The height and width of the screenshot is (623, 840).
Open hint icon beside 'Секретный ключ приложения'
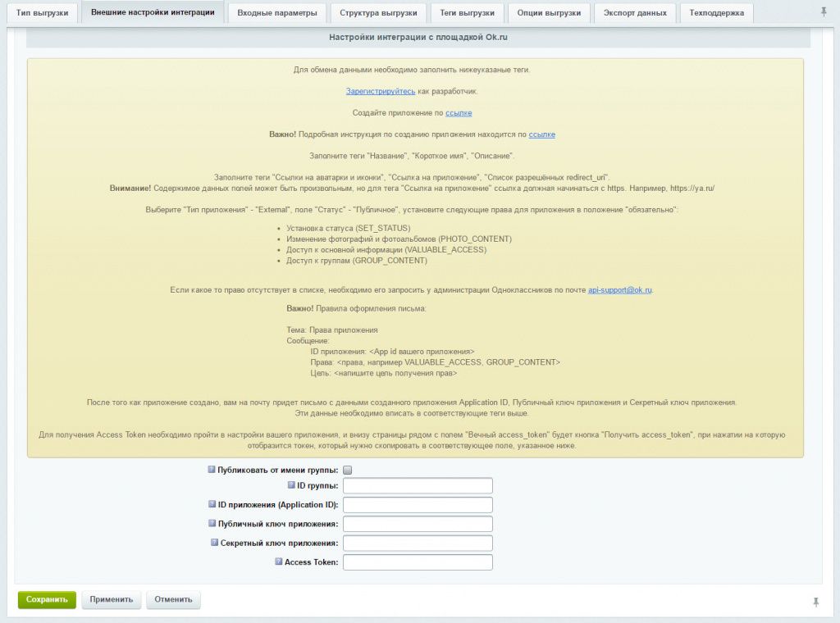pos(214,542)
